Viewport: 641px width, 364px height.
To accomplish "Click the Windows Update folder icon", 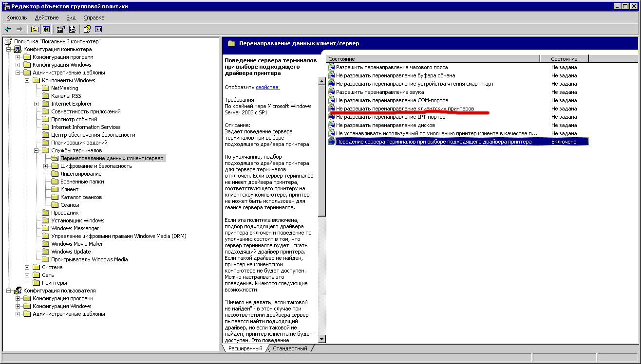I will [45, 252].
